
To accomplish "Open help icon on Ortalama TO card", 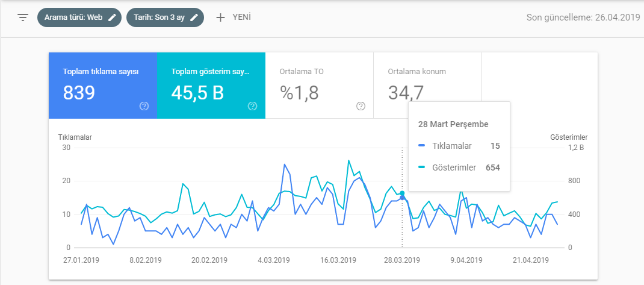I will click(x=361, y=107).
